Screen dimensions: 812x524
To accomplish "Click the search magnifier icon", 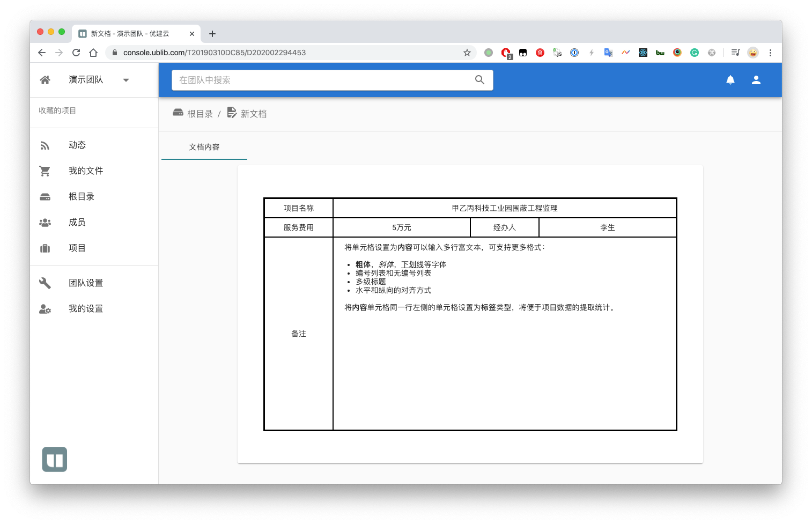I will (479, 80).
